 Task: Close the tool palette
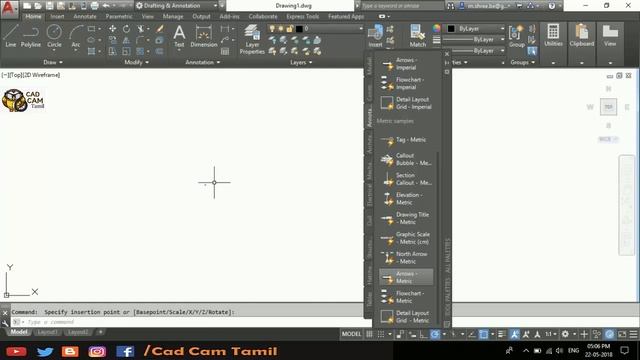click(447, 54)
